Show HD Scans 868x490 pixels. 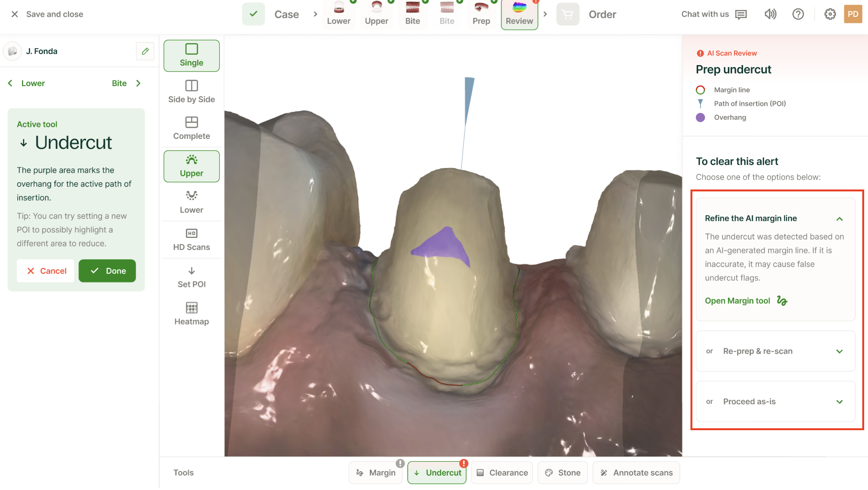pos(191,240)
